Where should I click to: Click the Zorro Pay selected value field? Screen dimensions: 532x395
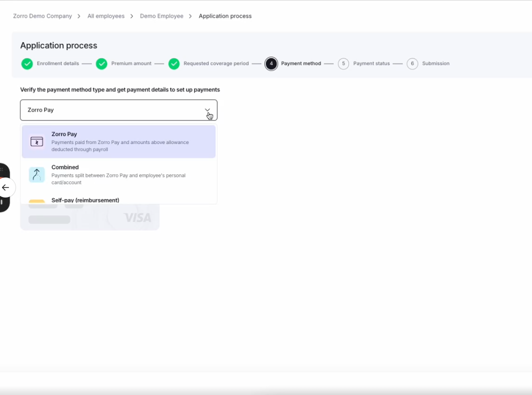[118, 110]
